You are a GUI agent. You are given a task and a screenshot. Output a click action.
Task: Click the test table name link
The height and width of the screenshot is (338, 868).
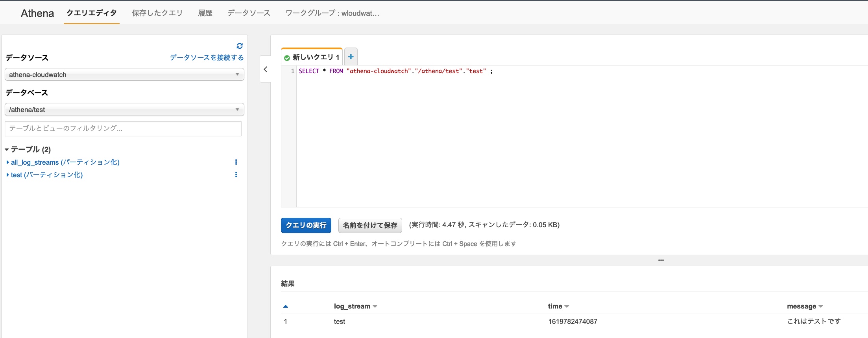point(47,175)
